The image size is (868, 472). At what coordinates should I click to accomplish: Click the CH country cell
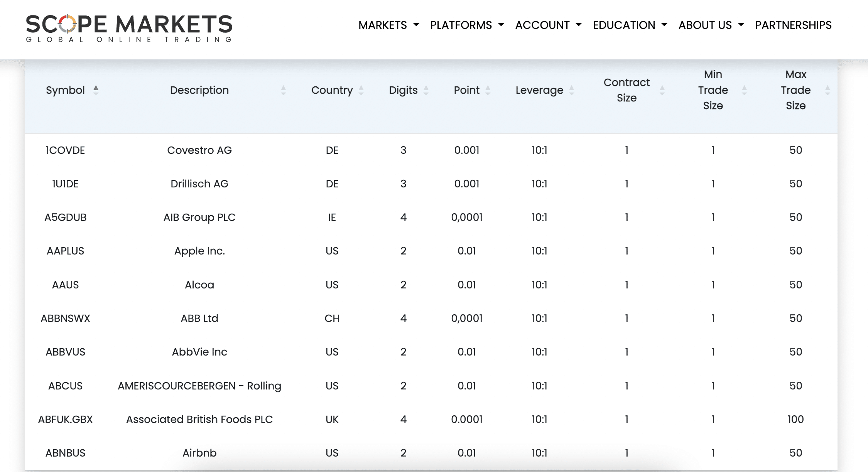332,319
